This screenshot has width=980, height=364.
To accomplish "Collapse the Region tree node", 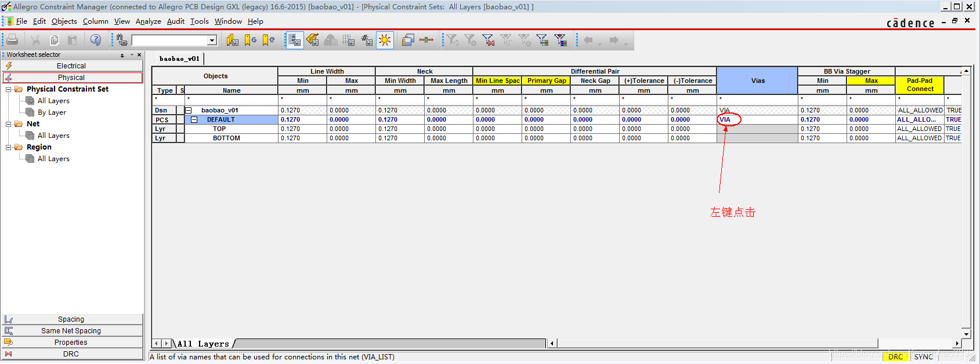I will pyautogui.click(x=8, y=147).
